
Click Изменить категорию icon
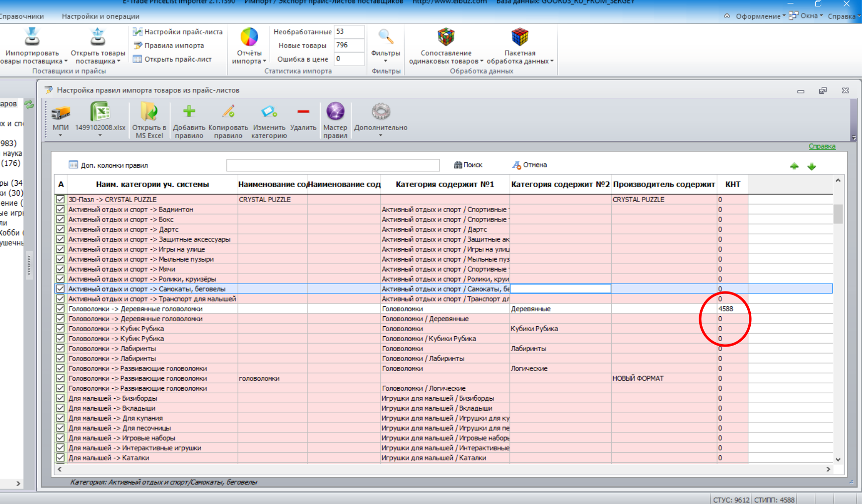click(269, 111)
